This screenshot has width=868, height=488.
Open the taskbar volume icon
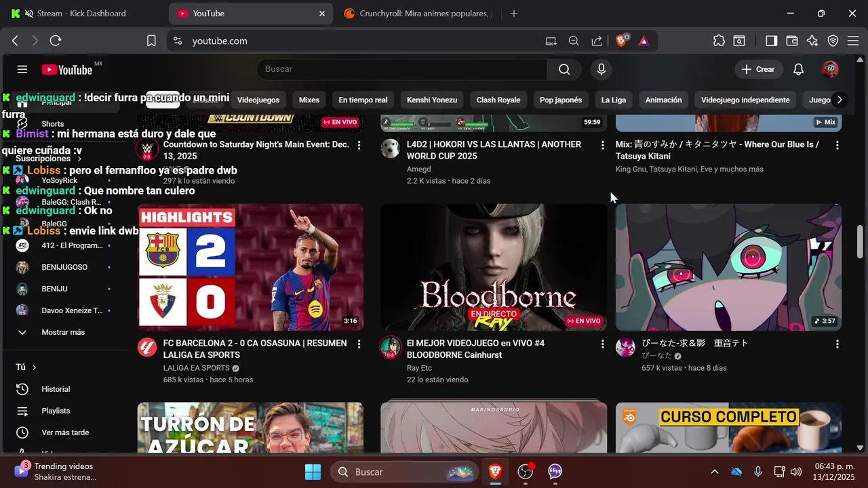tap(796, 472)
